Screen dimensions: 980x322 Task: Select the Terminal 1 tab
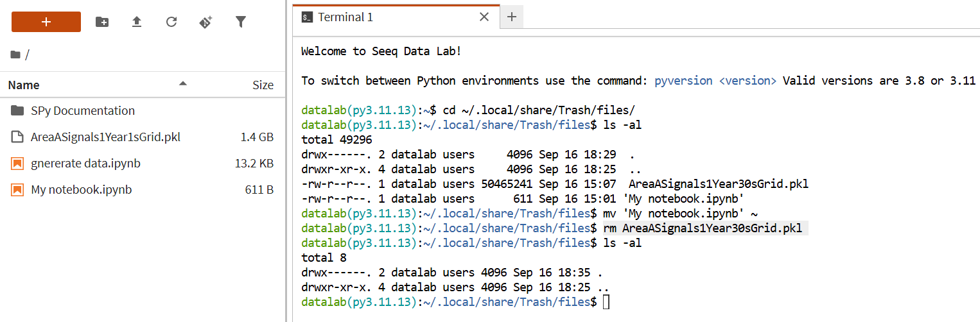[x=346, y=17]
